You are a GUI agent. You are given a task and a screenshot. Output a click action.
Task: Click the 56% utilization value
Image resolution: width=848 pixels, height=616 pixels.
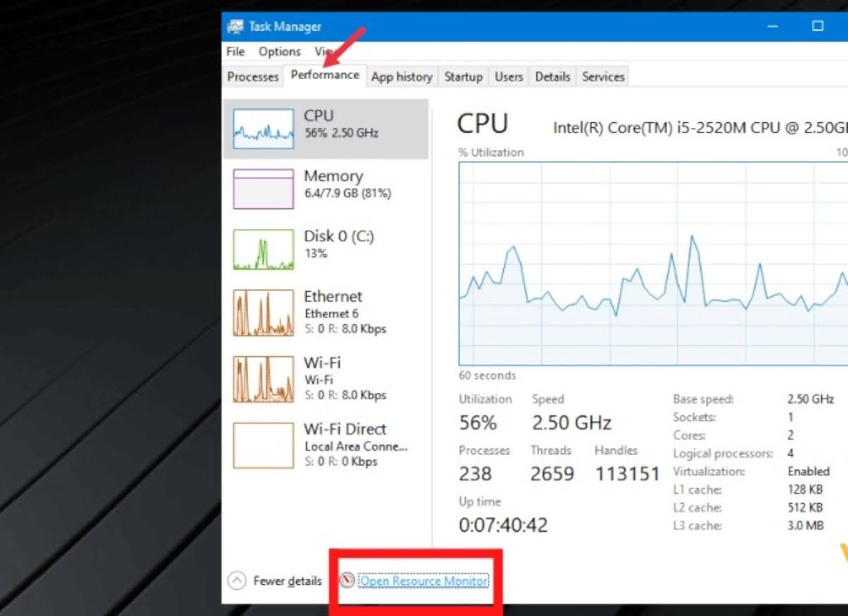pos(478,423)
